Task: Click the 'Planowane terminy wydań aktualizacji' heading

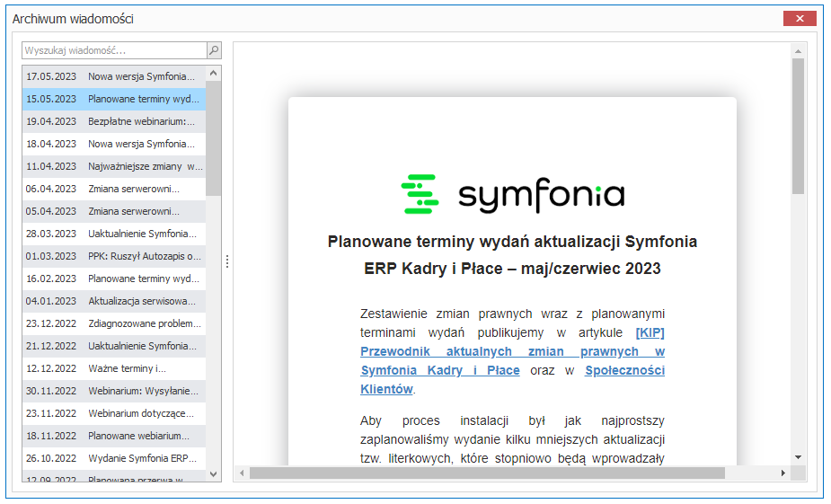Action: (512, 255)
